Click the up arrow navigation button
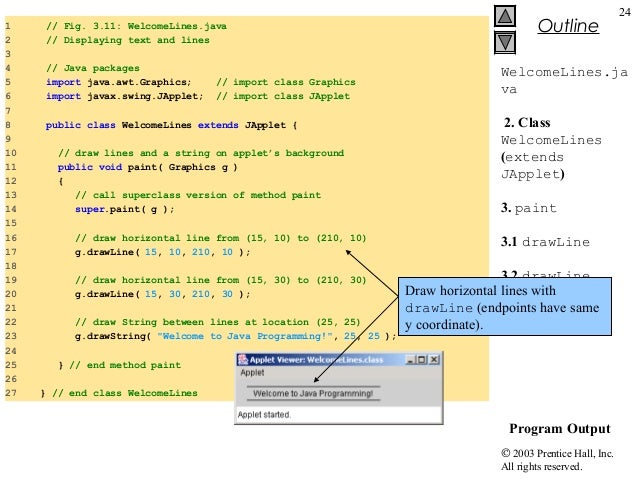638x479 pixels. [x=505, y=17]
